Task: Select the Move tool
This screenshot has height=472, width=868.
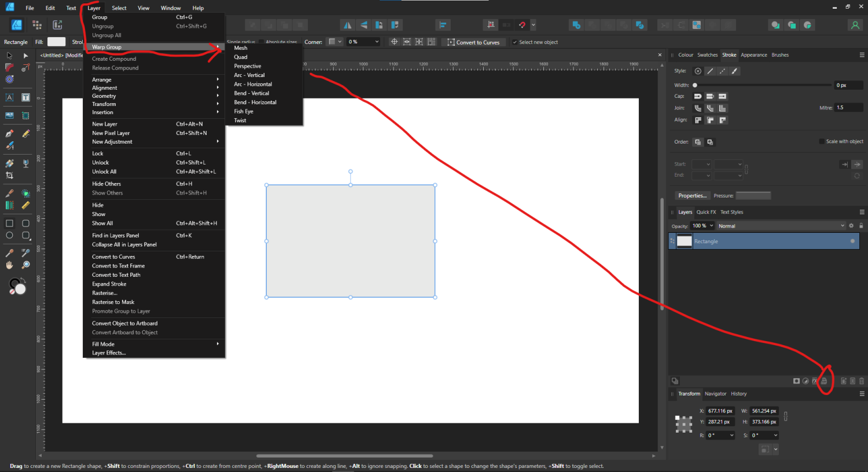Action: (x=9, y=55)
